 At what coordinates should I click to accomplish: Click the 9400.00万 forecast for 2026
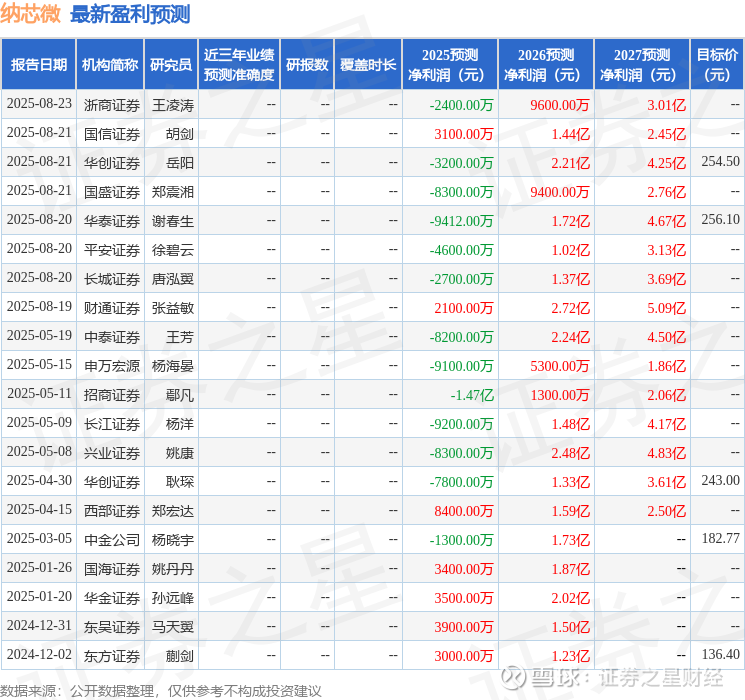pyautogui.click(x=559, y=192)
